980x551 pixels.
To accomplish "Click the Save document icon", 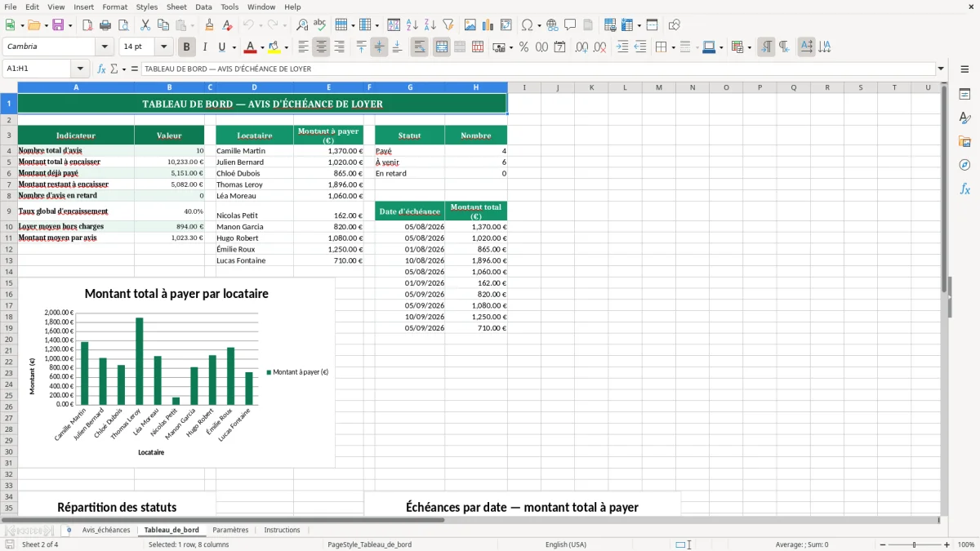I will pyautogui.click(x=58, y=25).
